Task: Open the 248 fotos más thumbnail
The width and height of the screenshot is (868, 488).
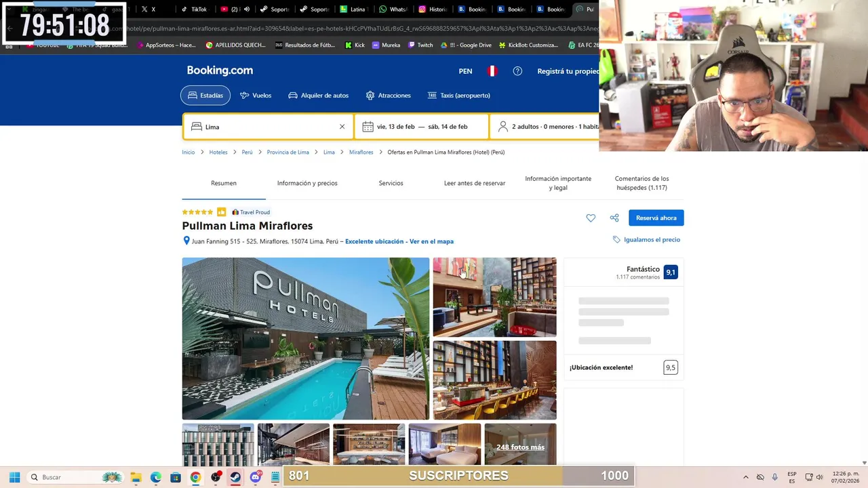Action: (520, 445)
